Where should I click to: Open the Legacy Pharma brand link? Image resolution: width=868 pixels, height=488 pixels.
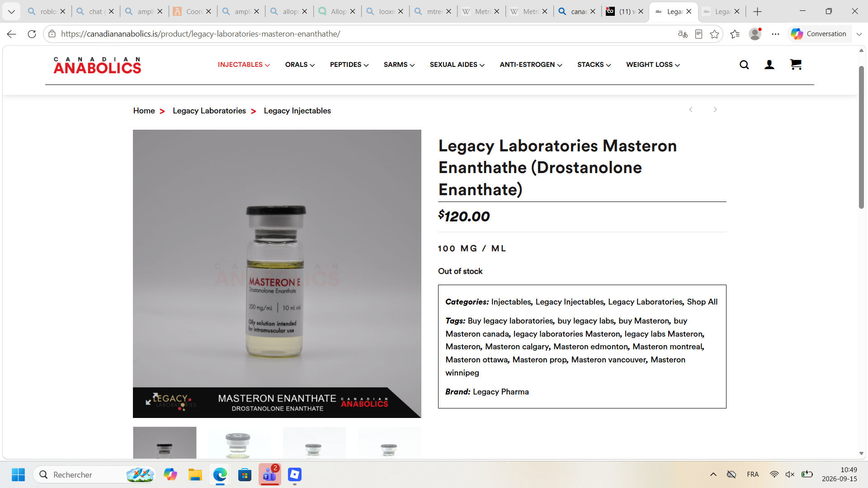click(500, 392)
